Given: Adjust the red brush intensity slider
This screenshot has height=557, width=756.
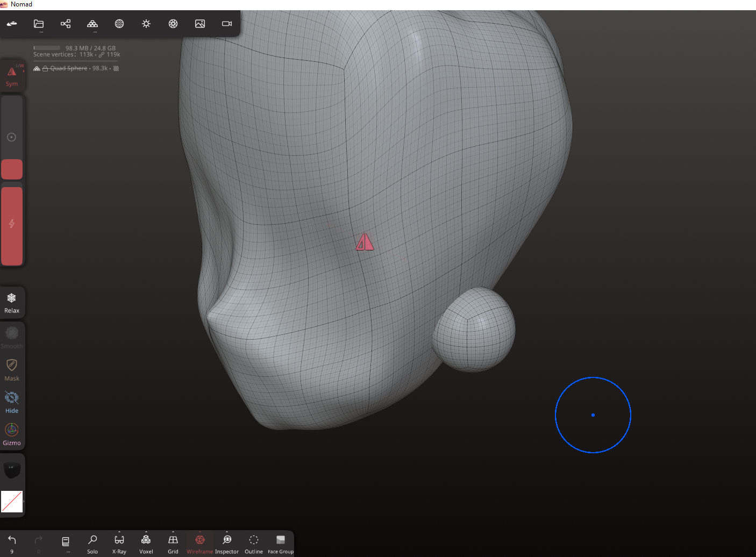Looking at the screenshot, I should click(12, 226).
